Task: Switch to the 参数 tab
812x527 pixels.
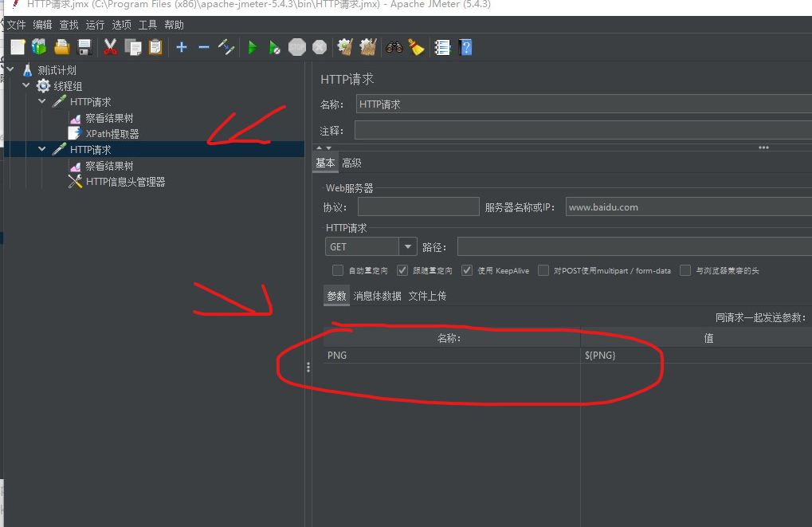Action: 336,296
